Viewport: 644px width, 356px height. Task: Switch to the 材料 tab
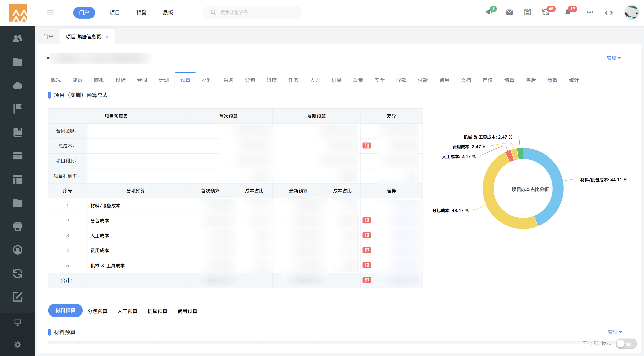click(x=207, y=80)
